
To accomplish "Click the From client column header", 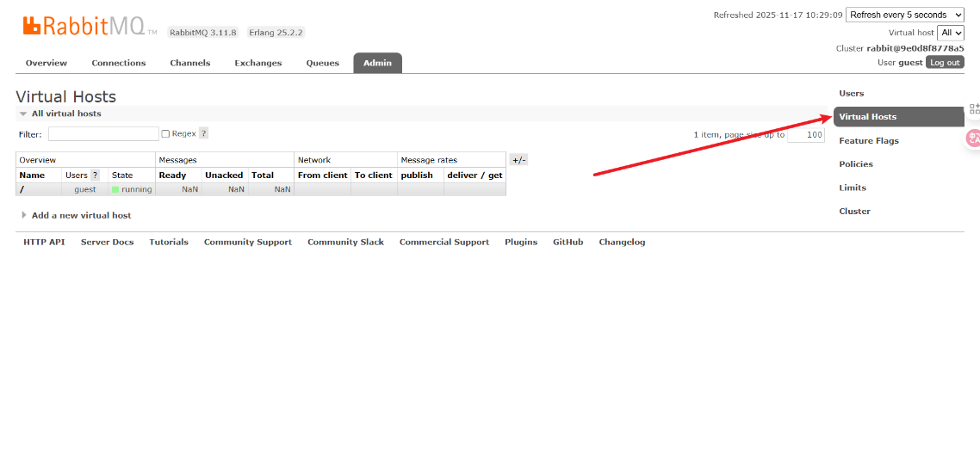I will point(322,175).
